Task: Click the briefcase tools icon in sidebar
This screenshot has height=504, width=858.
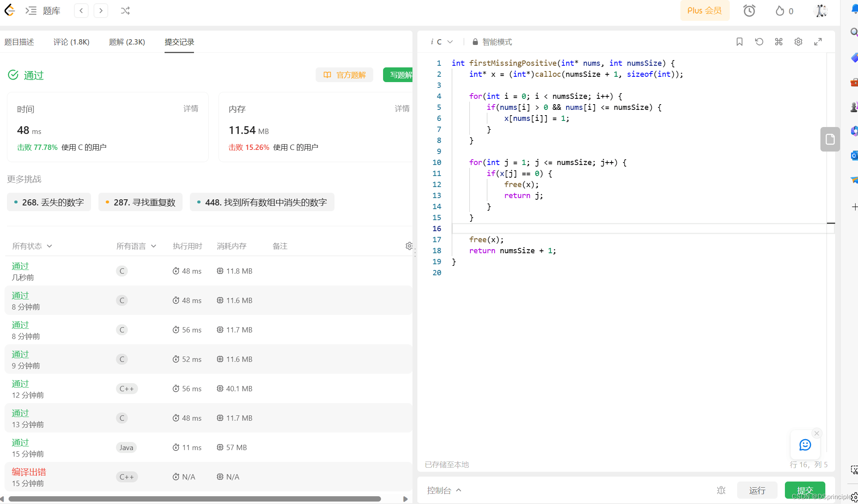Action: click(854, 82)
